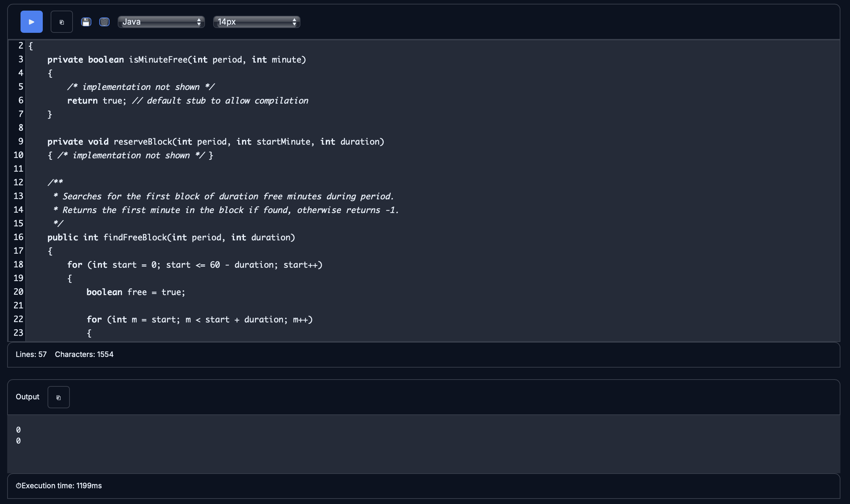Switch theme using the dark theme toggle
850x504 pixels.
(x=104, y=22)
